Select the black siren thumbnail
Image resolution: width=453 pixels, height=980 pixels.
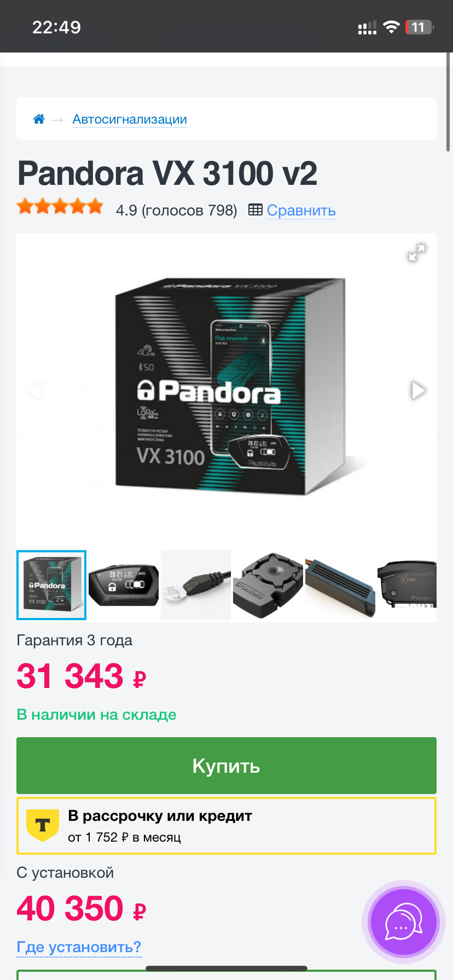[268, 585]
